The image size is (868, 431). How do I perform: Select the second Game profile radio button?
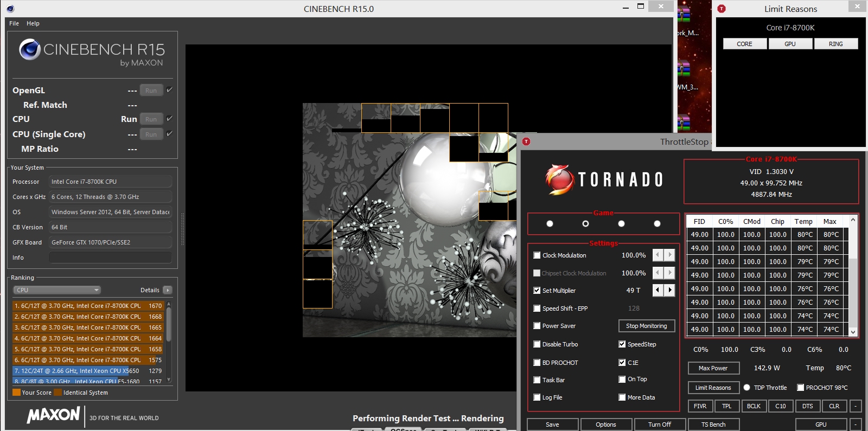coord(585,223)
